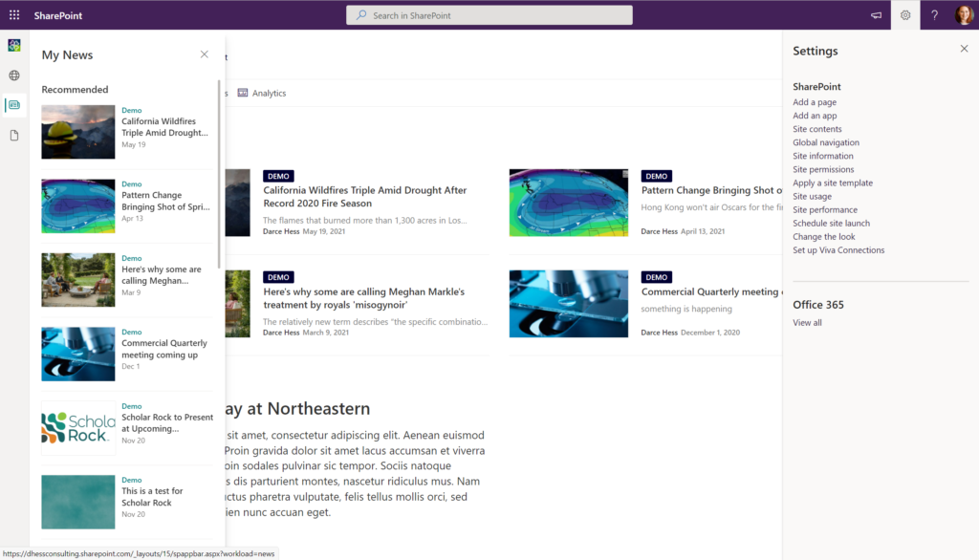Close the My News panel
Image resolution: width=979 pixels, height=560 pixels.
click(205, 54)
